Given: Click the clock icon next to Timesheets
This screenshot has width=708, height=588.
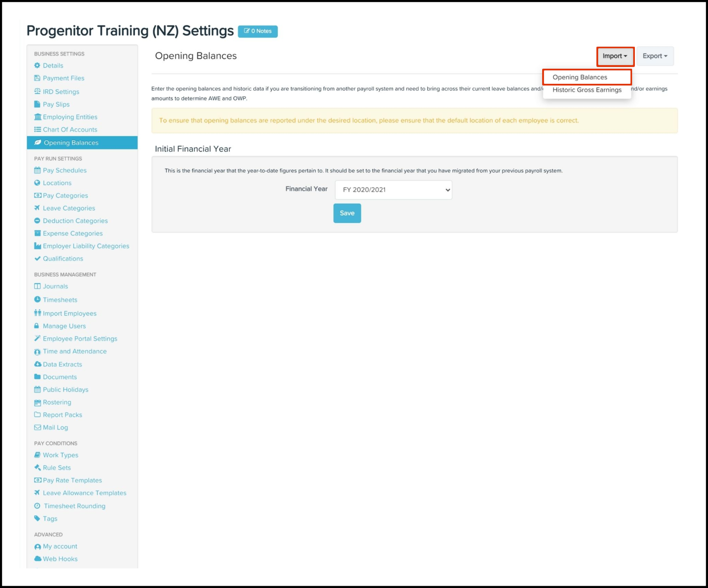Looking at the screenshot, I should (37, 299).
